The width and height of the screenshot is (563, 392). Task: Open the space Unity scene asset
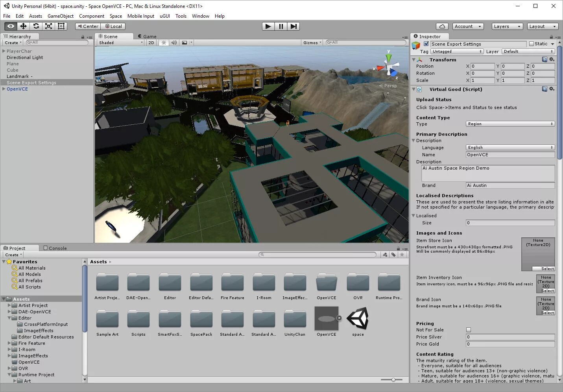pyautogui.click(x=358, y=318)
